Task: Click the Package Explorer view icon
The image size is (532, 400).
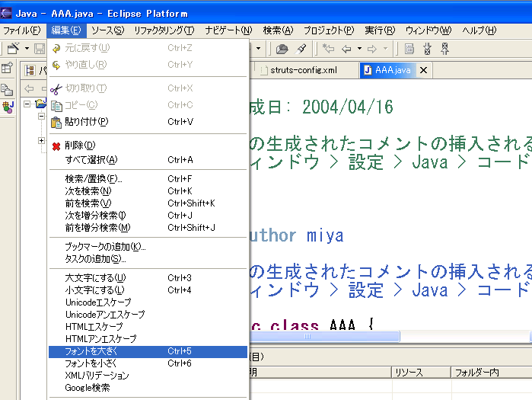Action: pyautogui.click(x=30, y=70)
